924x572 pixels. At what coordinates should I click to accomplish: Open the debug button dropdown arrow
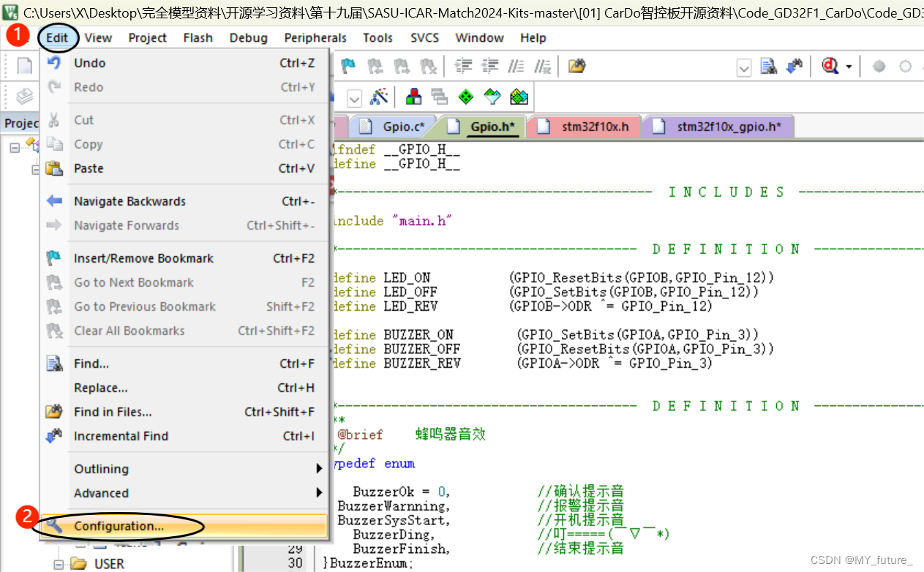tap(849, 67)
